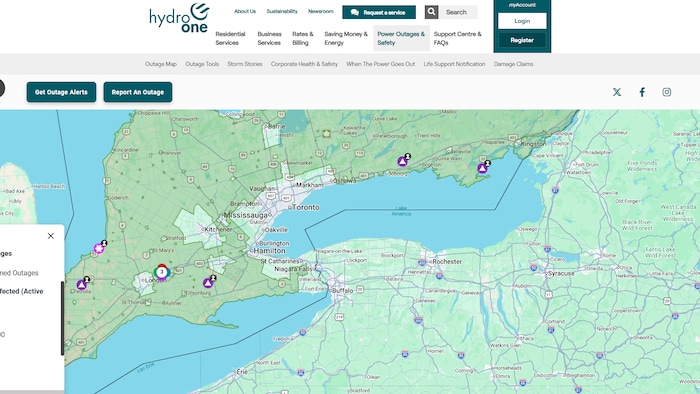
Task: Go to Storm Stories tab
Action: tap(245, 64)
